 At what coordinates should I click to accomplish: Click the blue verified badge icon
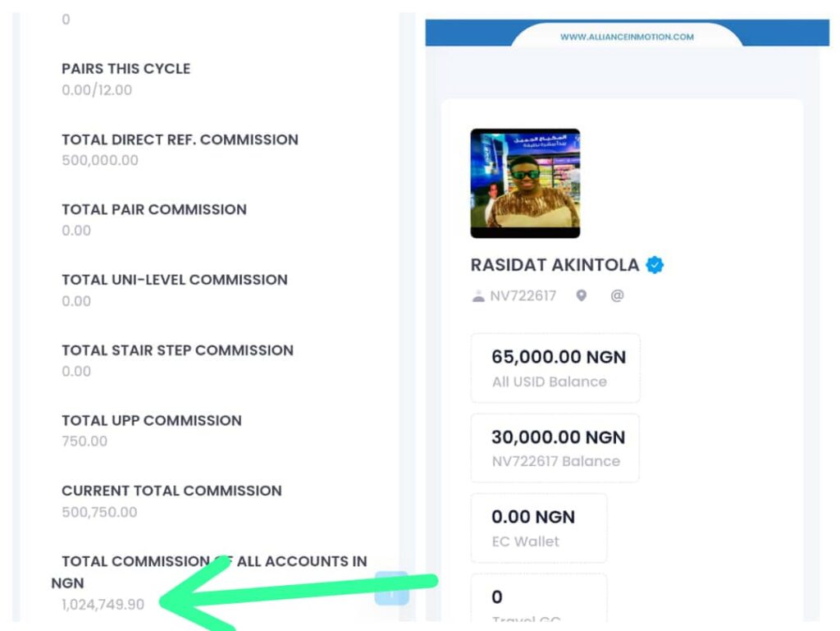pyautogui.click(x=655, y=265)
